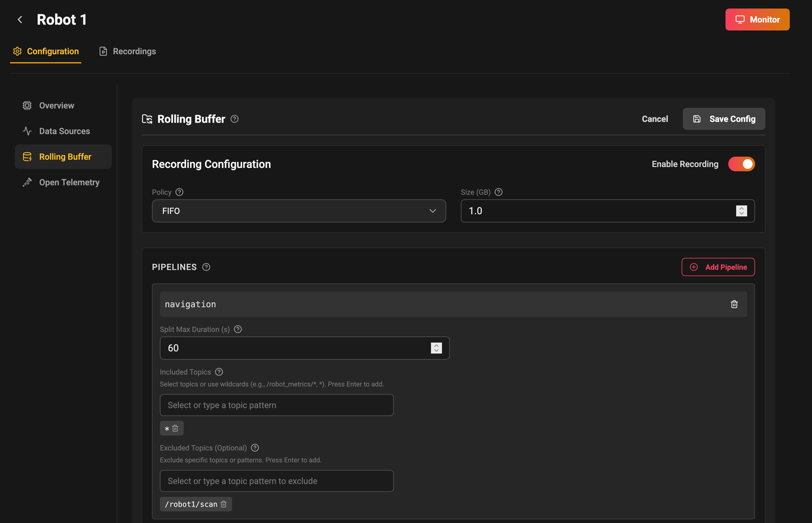Open Data Sources in the sidebar
The image size is (812, 523).
tap(63, 131)
